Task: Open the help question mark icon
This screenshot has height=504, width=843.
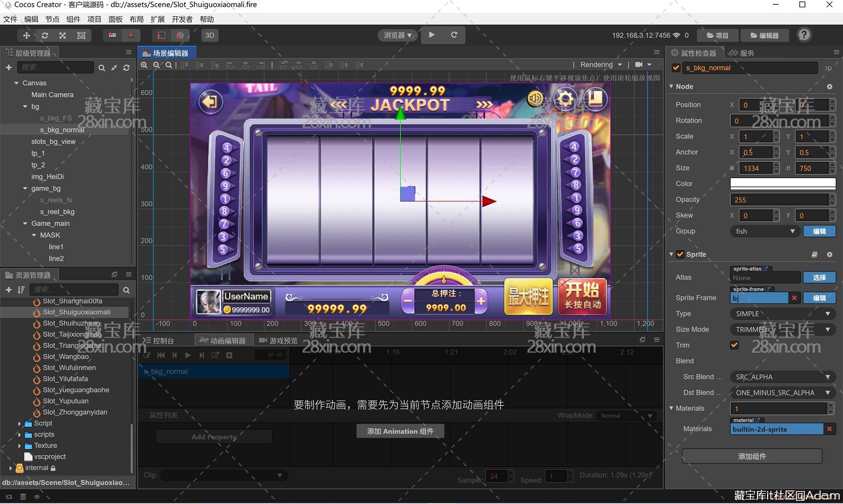Action: click(x=804, y=35)
